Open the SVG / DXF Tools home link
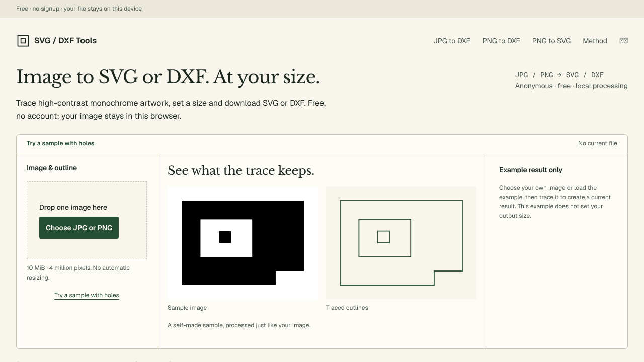 click(x=56, y=41)
